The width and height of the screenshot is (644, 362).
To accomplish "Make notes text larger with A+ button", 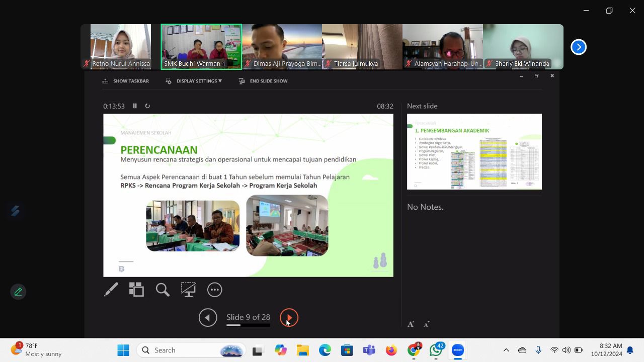I will (411, 324).
